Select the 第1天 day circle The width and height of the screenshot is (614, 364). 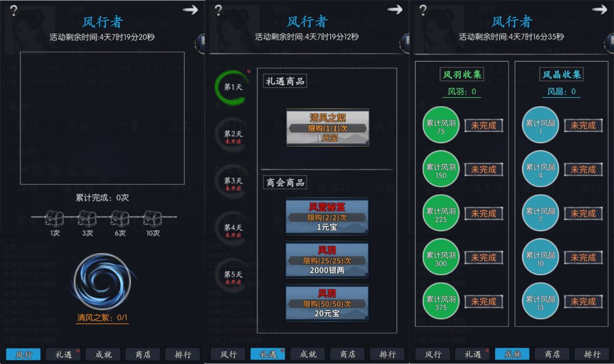[233, 87]
